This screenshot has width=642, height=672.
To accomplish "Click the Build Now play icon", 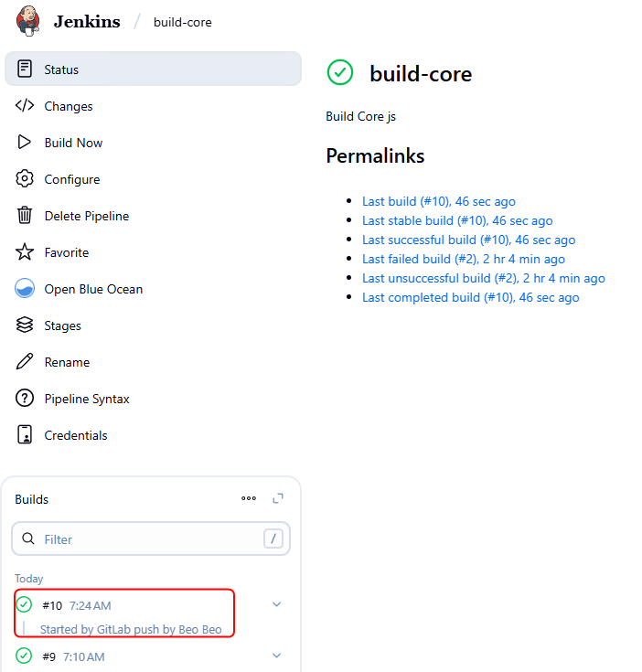I will (25, 143).
